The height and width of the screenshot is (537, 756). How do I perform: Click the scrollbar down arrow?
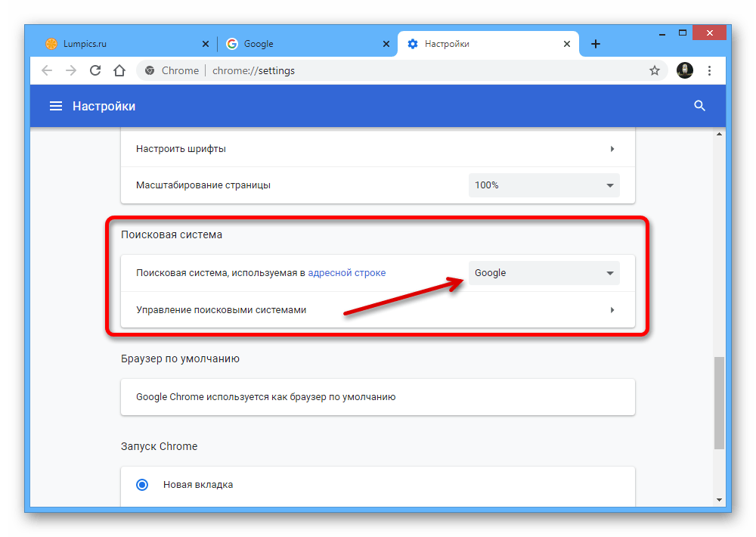point(720,500)
